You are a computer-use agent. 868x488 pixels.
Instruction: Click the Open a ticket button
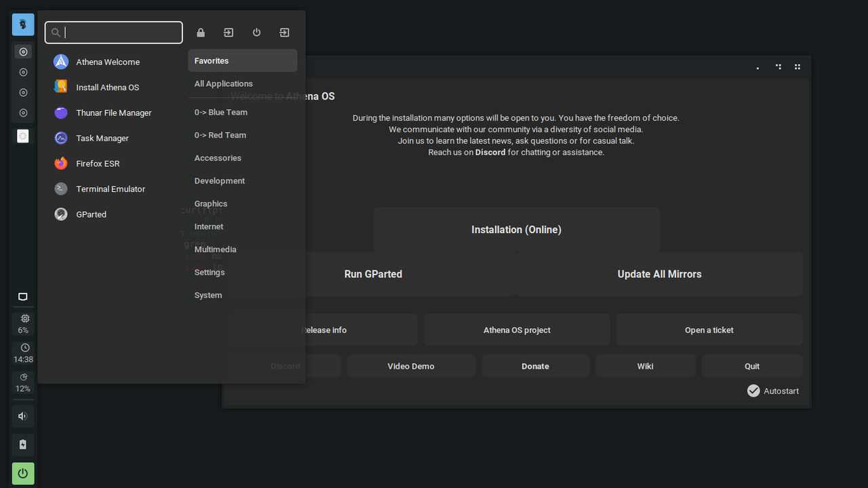coord(709,330)
